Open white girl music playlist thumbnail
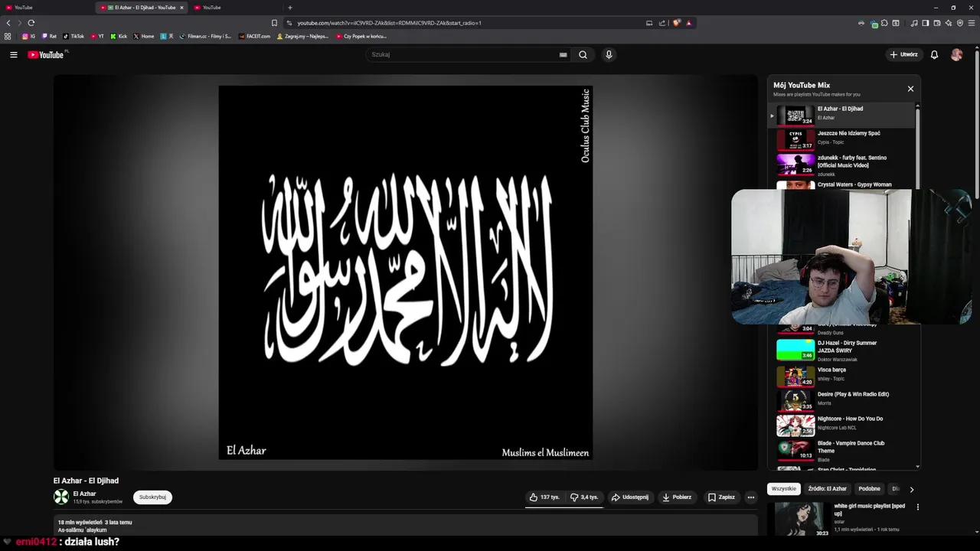Screen dimensions: 980x551 [803, 519]
